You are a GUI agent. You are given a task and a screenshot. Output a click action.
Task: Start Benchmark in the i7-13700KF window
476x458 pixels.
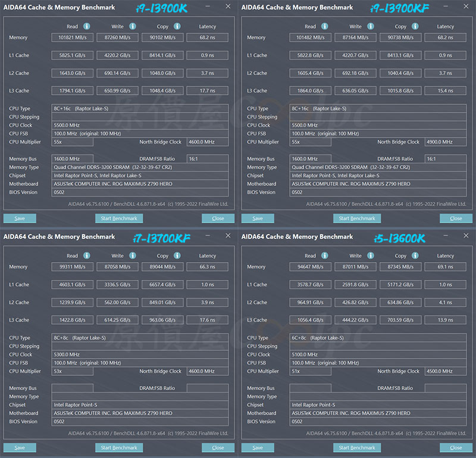[119, 448]
